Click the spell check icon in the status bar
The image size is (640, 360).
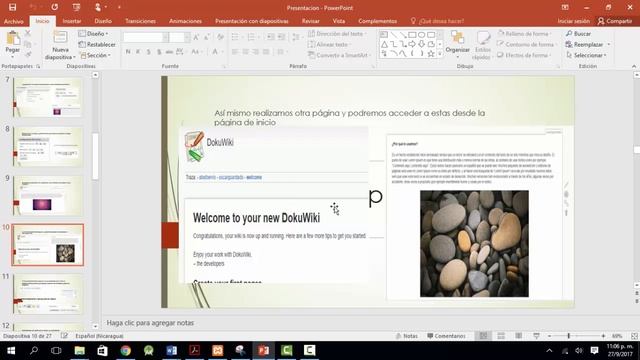(64, 336)
